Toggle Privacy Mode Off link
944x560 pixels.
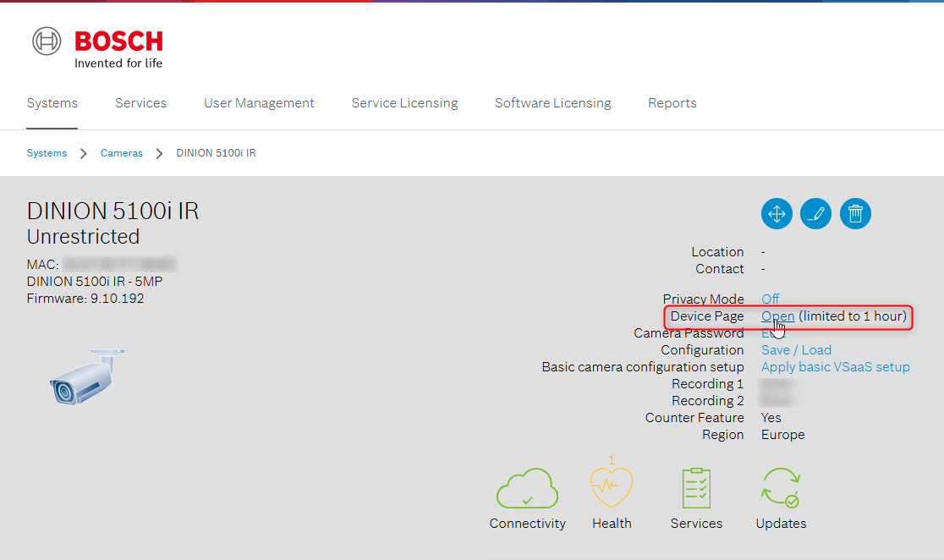[x=770, y=299]
